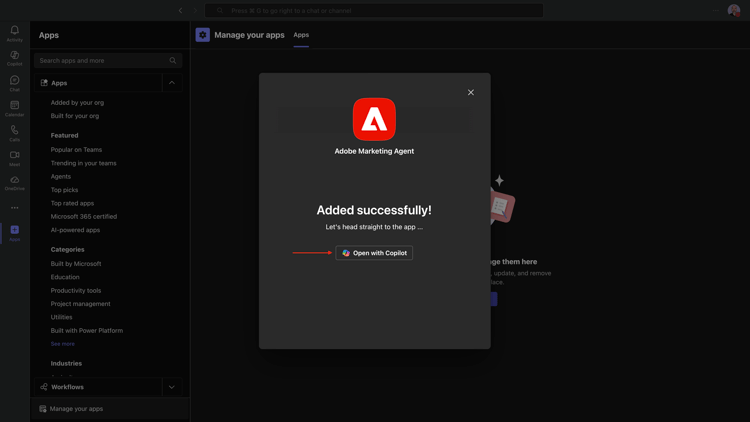Go to Chat in the left rail
The width and height of the screenshot is (750, 422).
(14, 83)
